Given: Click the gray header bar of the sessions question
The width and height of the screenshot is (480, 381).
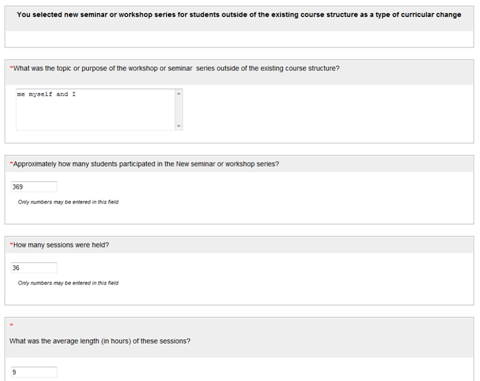Looking at the screenshot, I should (239, 245).
